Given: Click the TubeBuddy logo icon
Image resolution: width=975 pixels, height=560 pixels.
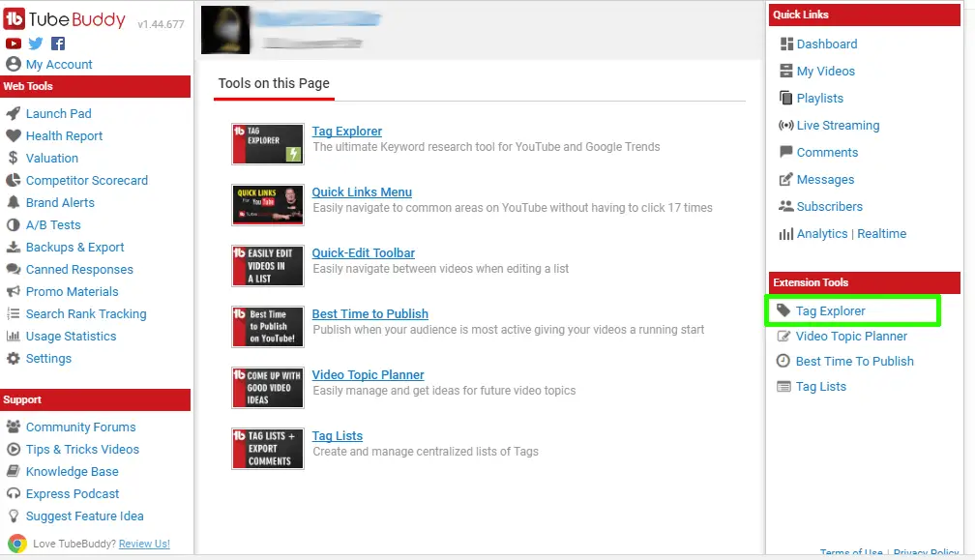Looking at the screenshot, I should pos(15,19).
